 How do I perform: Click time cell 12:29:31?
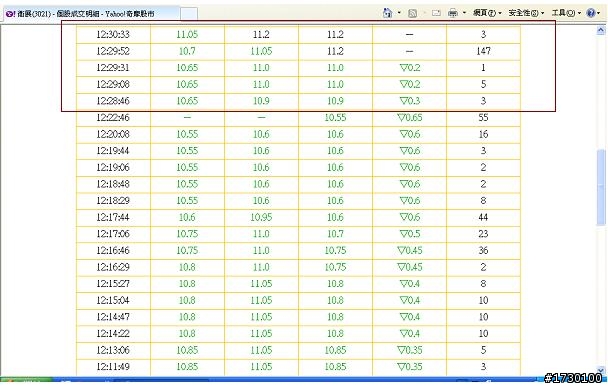pyautogui.click(x=113, y=68)
